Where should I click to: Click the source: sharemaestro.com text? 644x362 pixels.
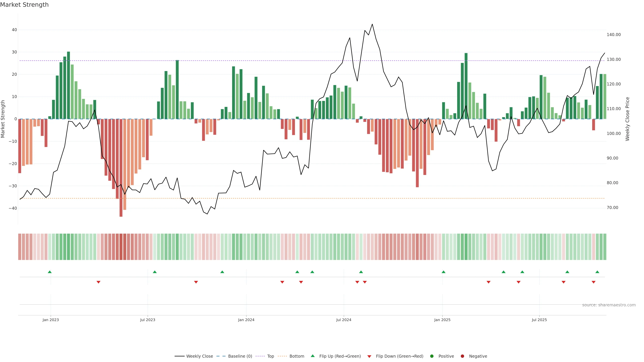pos(609,305)
